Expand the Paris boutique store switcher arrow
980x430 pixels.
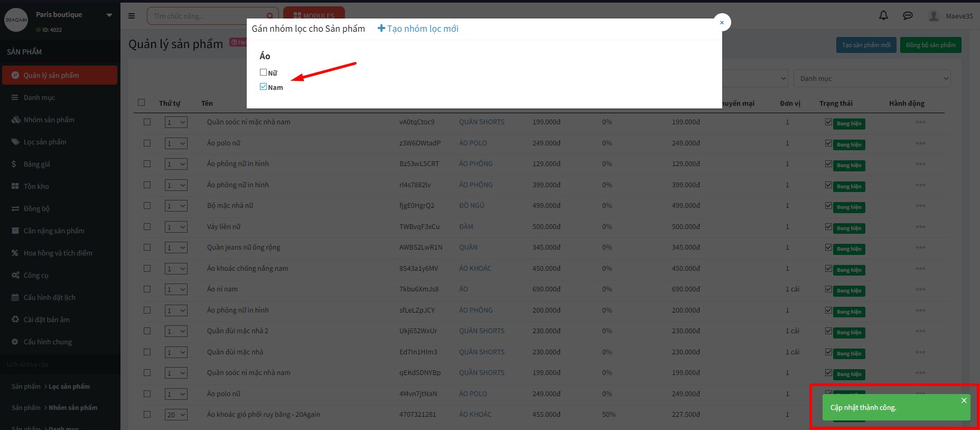pyautogui.click(x=109, y=15)
